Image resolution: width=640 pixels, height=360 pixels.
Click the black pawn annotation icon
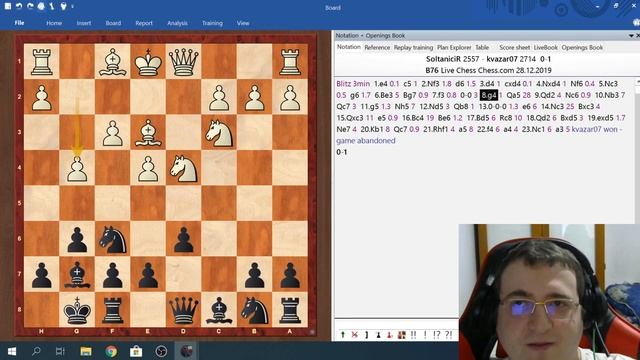coord(378,335)
